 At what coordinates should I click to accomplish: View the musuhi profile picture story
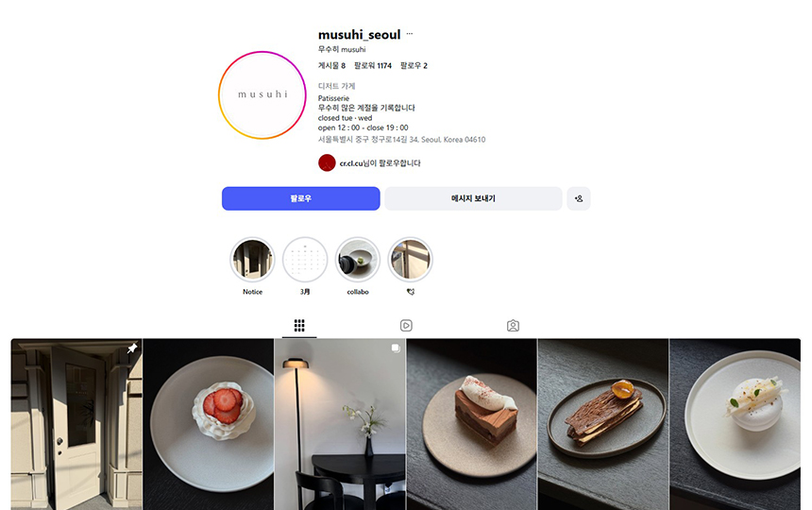point(262,95)
